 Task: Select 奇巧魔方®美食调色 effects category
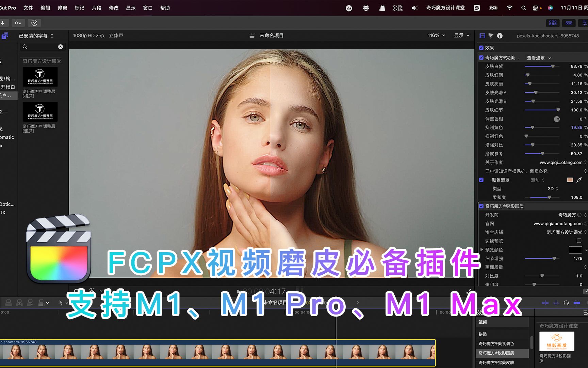click(x=502, y=344)
